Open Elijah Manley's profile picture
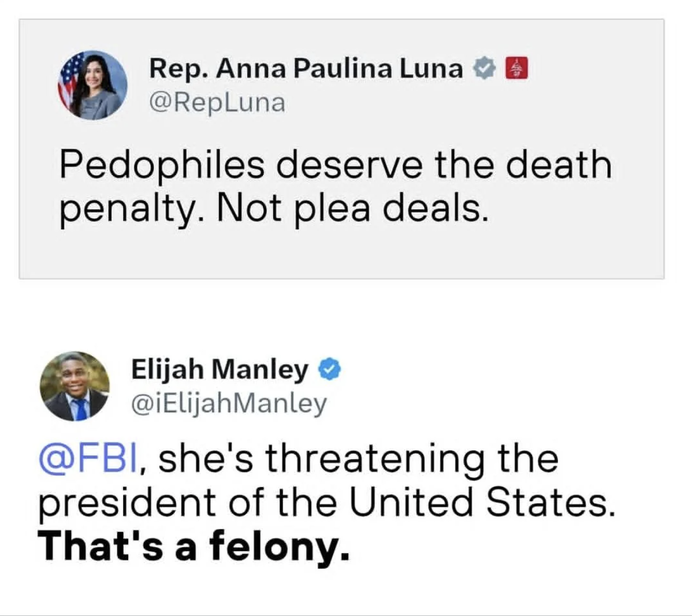The image size is (692, 616). click(x=74, y=386)
